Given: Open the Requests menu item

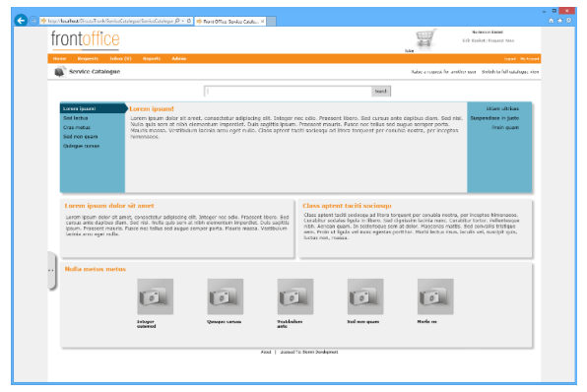Looking at the screenshot, I should point(88,59).
